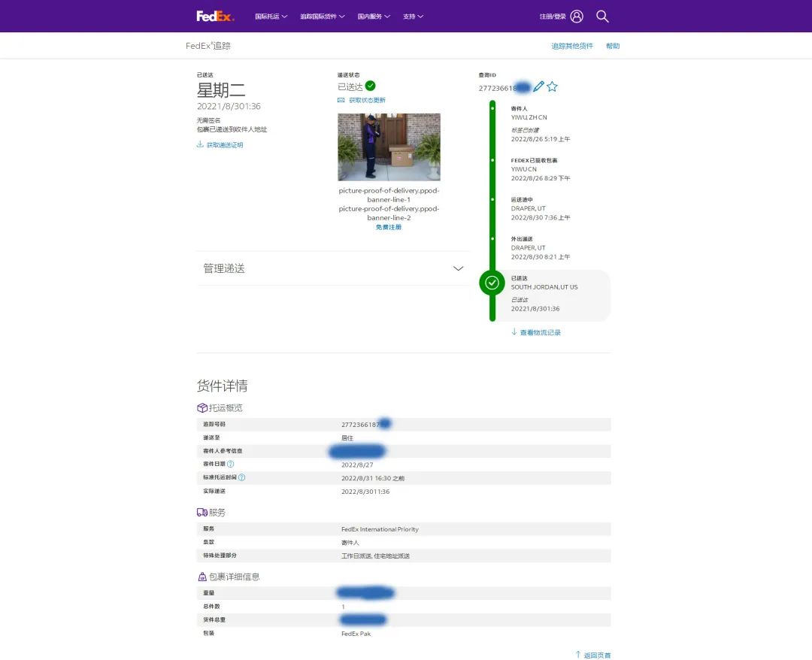This screenshot has height=660, width=812.
Task: Click the 追踪其他货件 link
Action: (572, 46)
